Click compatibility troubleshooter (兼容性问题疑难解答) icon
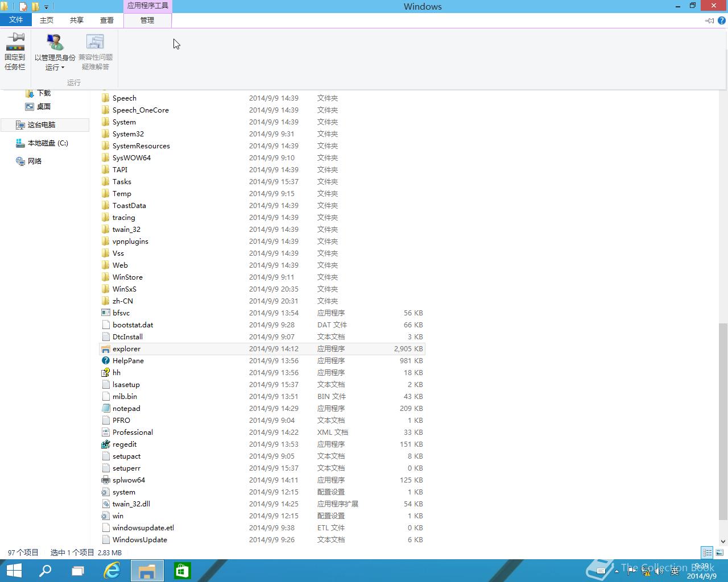 pyautogui.click(x=95, y=42)
